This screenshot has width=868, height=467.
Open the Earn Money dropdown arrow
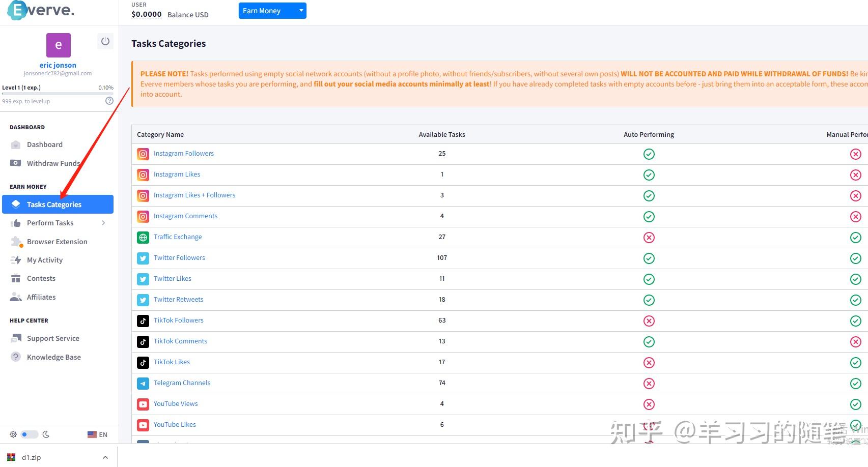[301, 10]
